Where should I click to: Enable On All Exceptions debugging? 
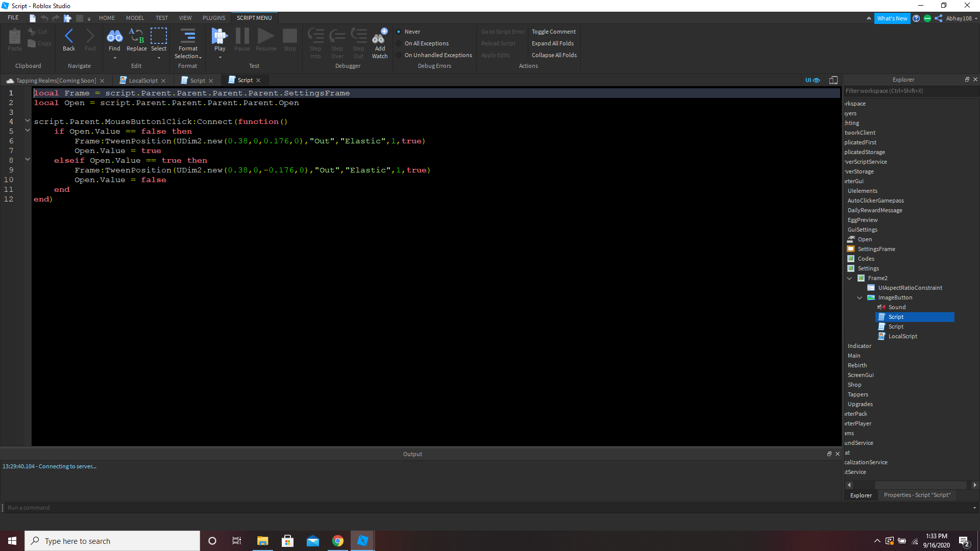point(426,43)
